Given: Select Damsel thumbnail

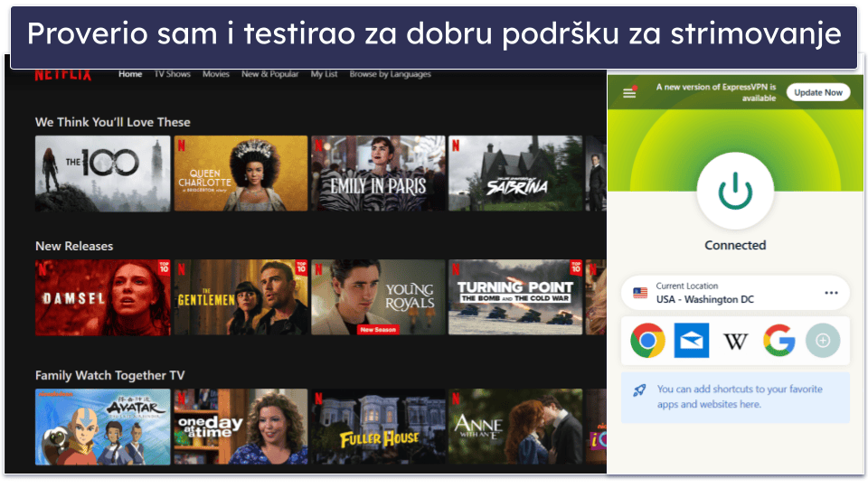Looking at the screenshot, I should [103, 297].
